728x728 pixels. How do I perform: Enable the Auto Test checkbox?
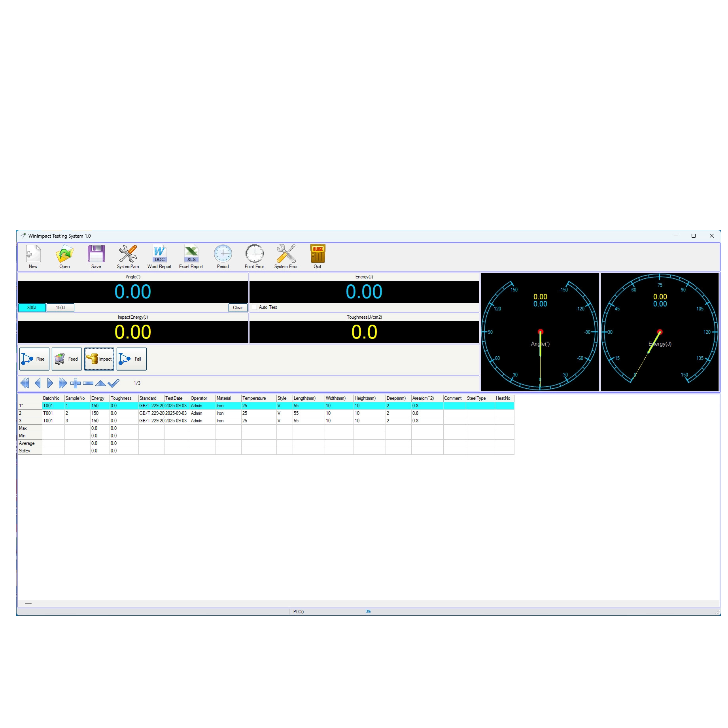coord(255,308)
